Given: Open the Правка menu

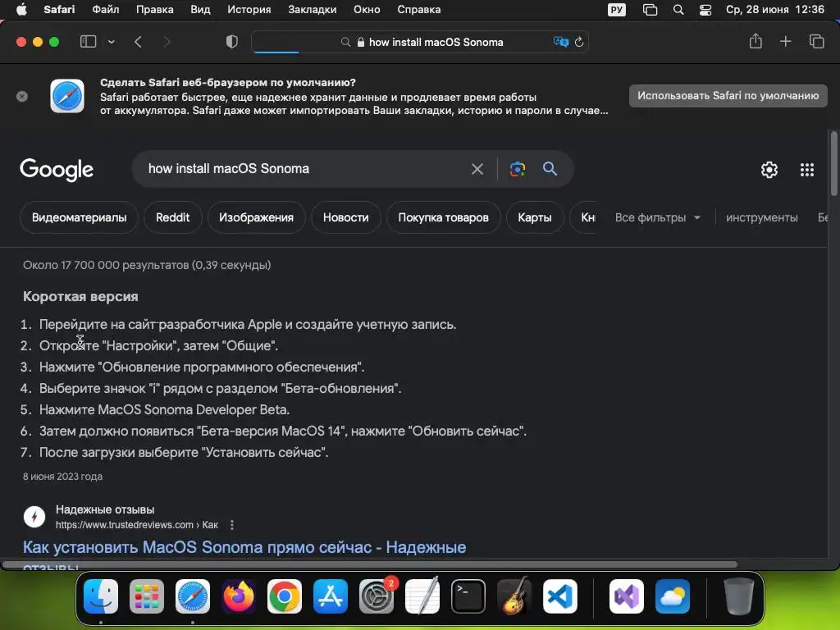Looking at the screenshot, I should tap(154, 10).
